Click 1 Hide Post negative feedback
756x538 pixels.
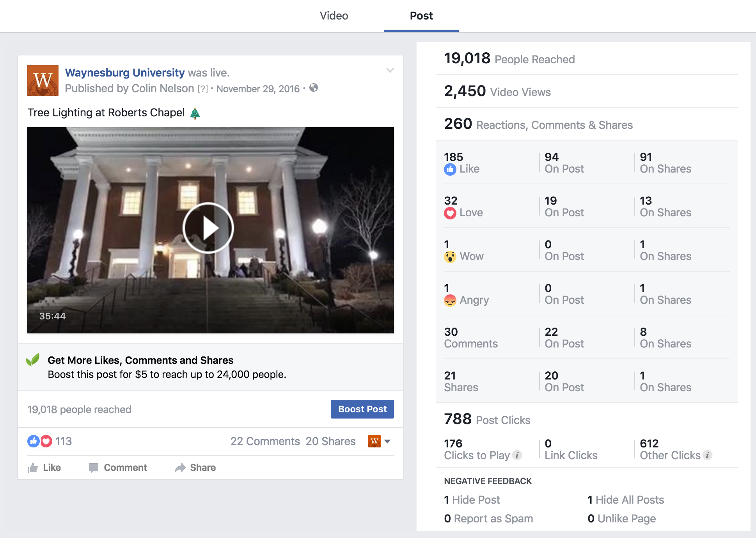pos(472,500)
